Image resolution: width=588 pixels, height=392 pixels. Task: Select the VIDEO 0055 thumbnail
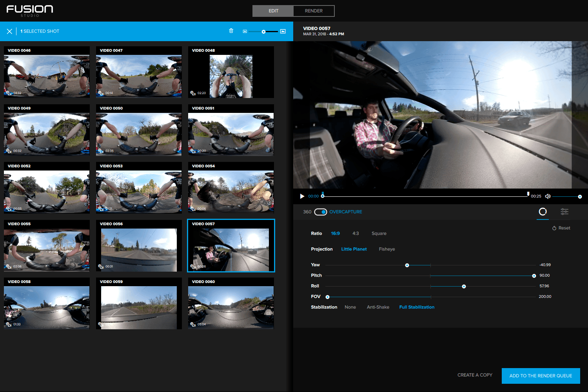click(x=47, y=246)
